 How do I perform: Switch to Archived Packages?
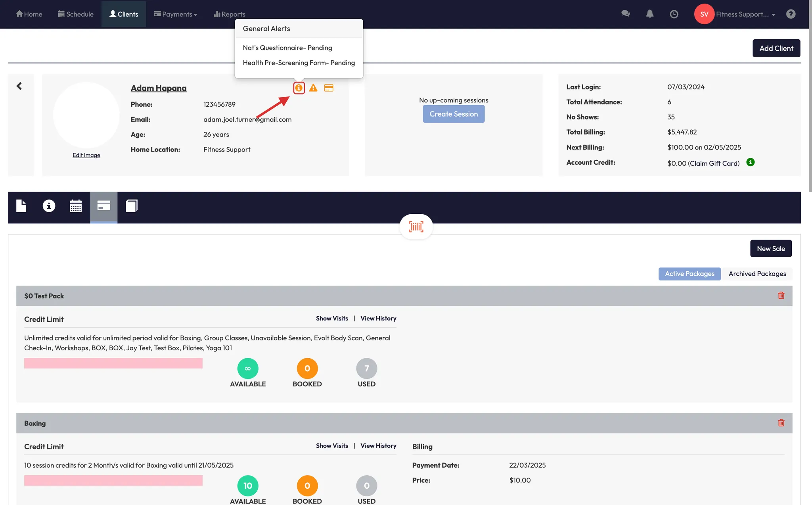tap(757, 274)
